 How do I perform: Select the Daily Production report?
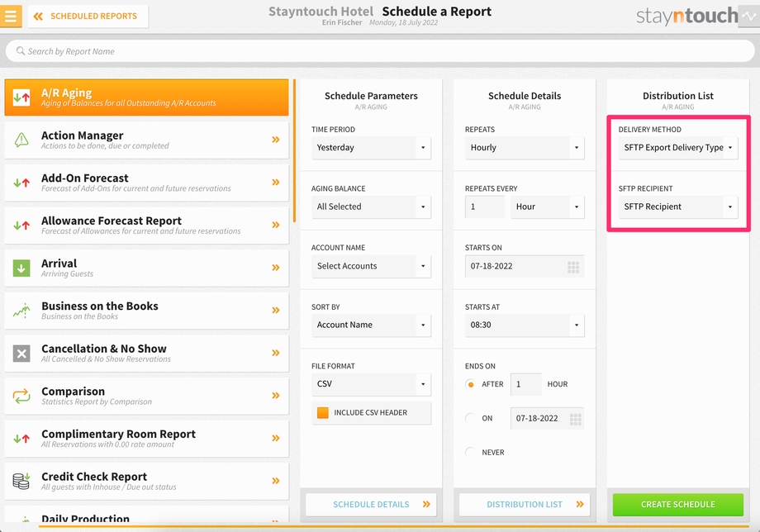click(146, 515)
